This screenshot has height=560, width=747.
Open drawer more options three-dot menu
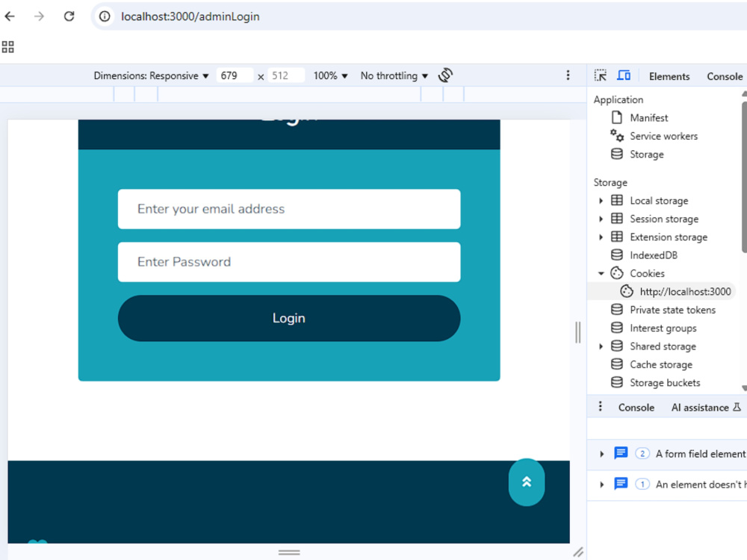tap(601, 407)
